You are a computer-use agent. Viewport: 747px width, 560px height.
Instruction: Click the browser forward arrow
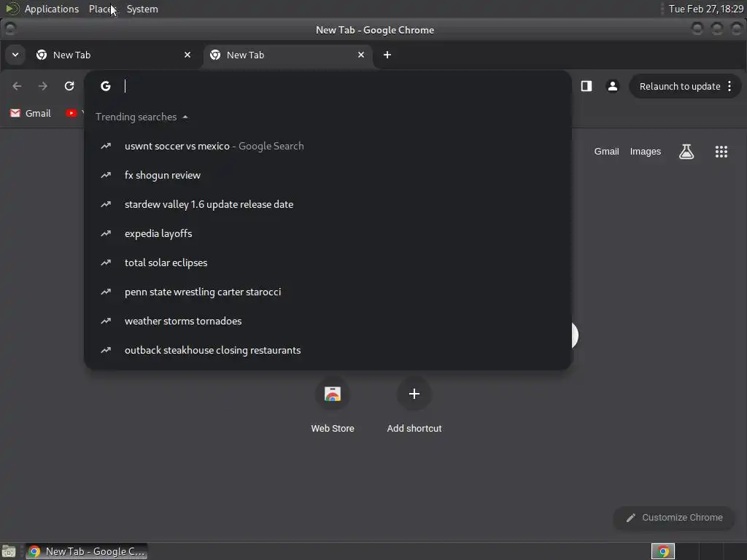pos(43,86)
